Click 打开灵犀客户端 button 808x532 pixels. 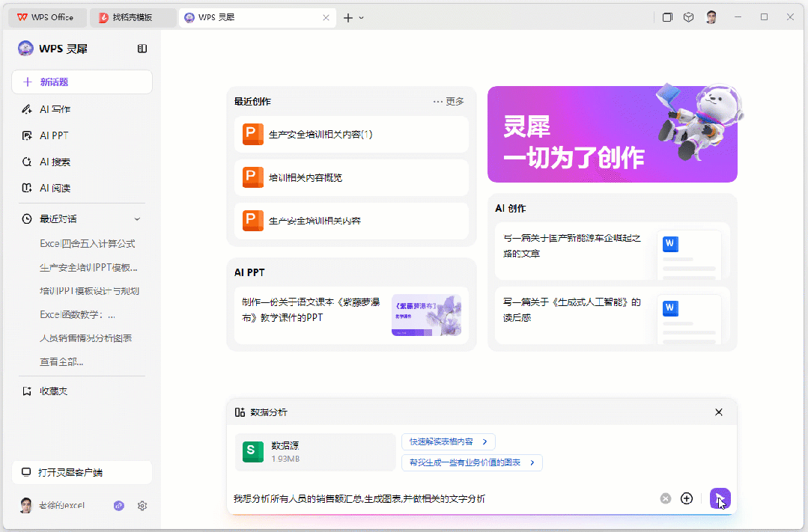click(82, 472)
